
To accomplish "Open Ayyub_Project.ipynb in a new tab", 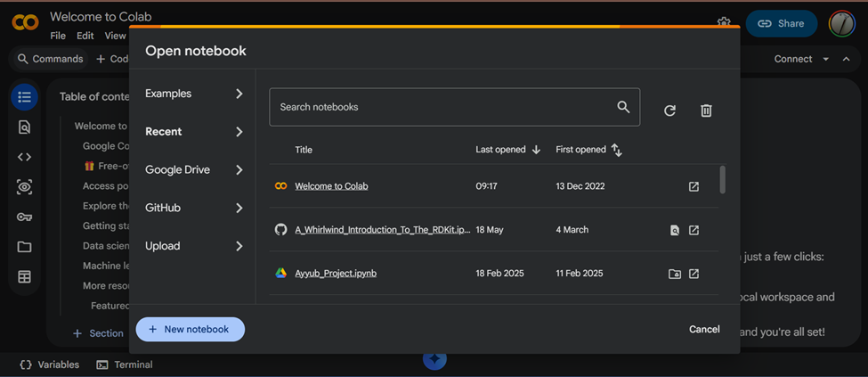I will 694,274.
